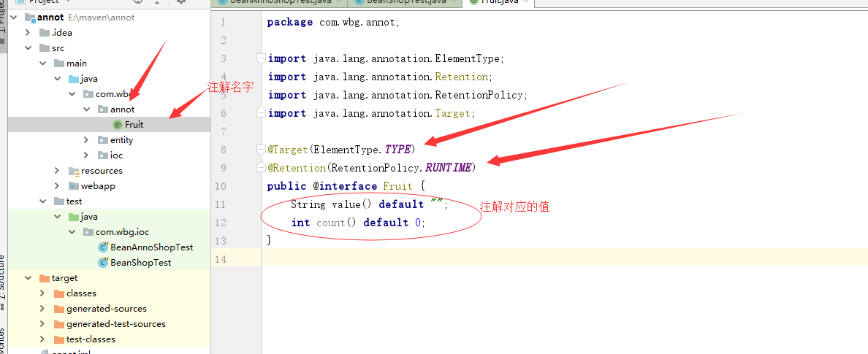The height and width of the screenshot is (354, 868).
Task: Collapse the annot project root node
Action: pyautogui.click(x=13, y=17)
